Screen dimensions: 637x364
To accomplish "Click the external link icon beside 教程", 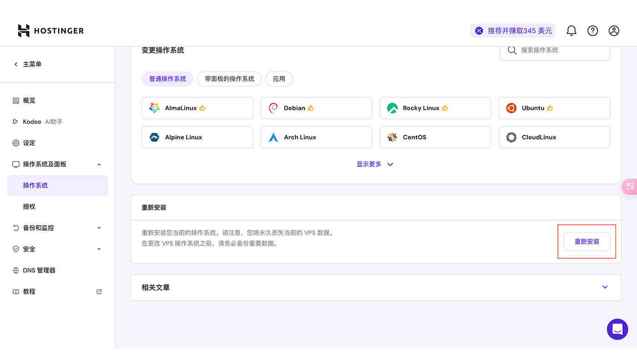I will (99, 292).
